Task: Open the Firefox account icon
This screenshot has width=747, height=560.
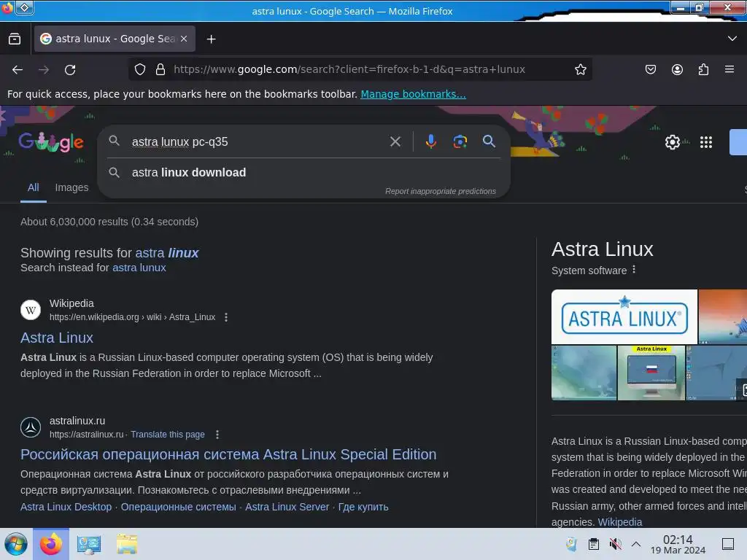Action: (x=677, y=69)
